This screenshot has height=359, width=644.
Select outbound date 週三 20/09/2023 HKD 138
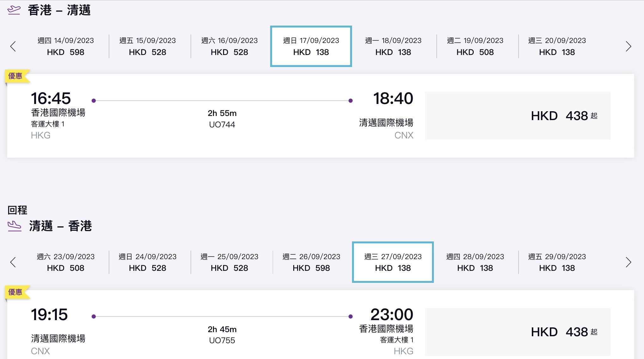pyautogui.click(x=557, y=46)
